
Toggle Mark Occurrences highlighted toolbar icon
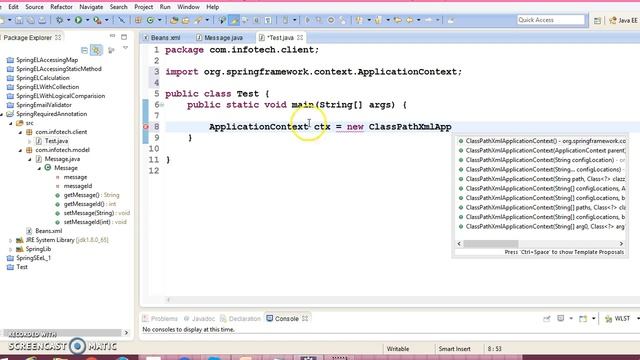click(234, 20)
